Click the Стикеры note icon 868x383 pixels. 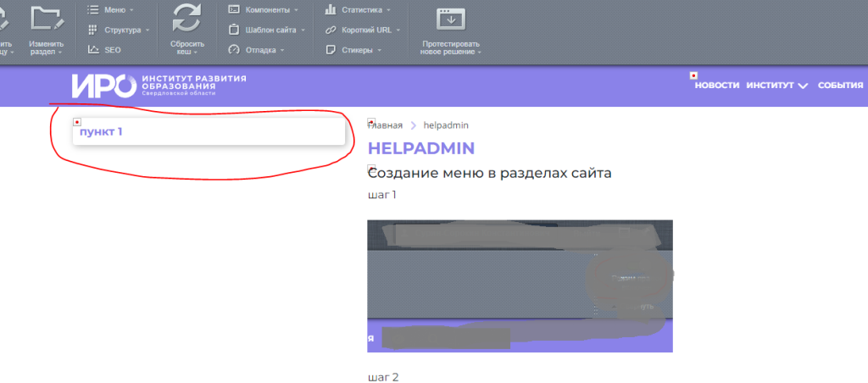click(x=331, y=50)
